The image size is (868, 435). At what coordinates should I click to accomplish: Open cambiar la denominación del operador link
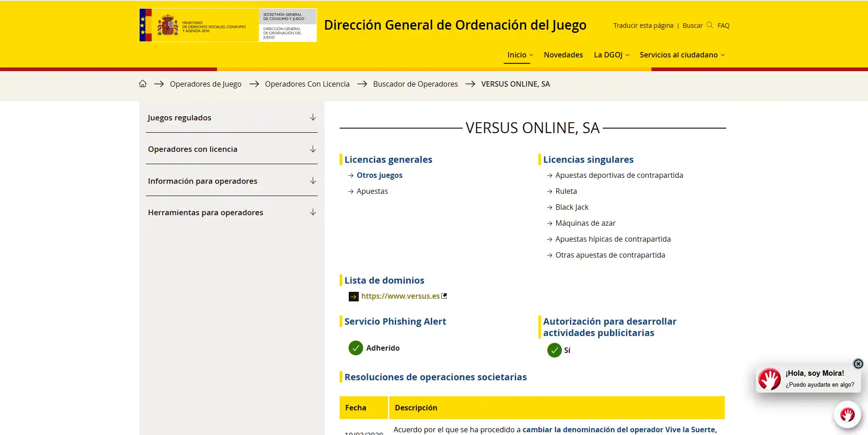pos(620,430)
